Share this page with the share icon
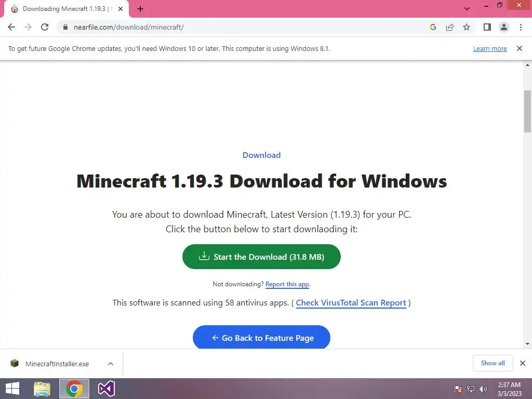Image resolution: width=532 pixels, height=399 pixels. (450, 27)
